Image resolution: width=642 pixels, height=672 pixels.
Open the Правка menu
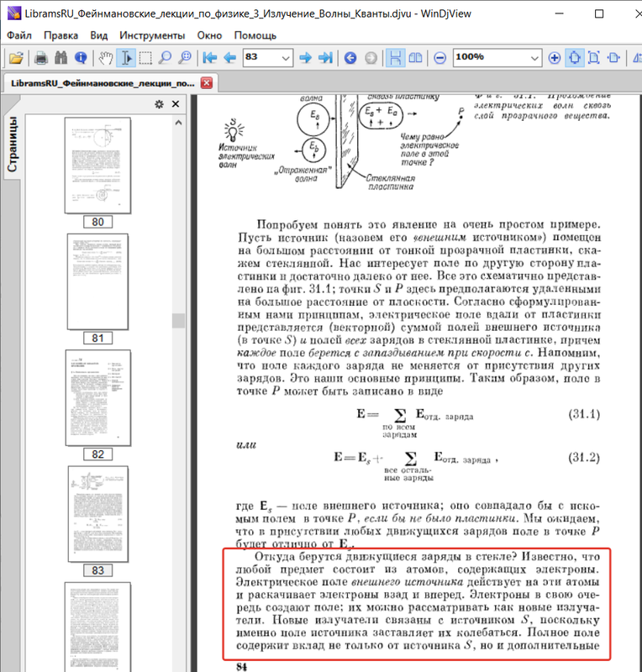[x=61, y=35]
